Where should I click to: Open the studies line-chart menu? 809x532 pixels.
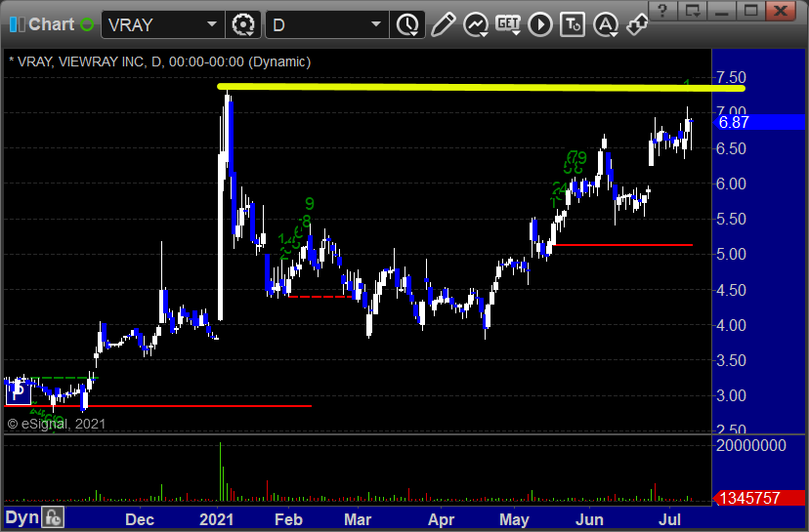[476, 24]
